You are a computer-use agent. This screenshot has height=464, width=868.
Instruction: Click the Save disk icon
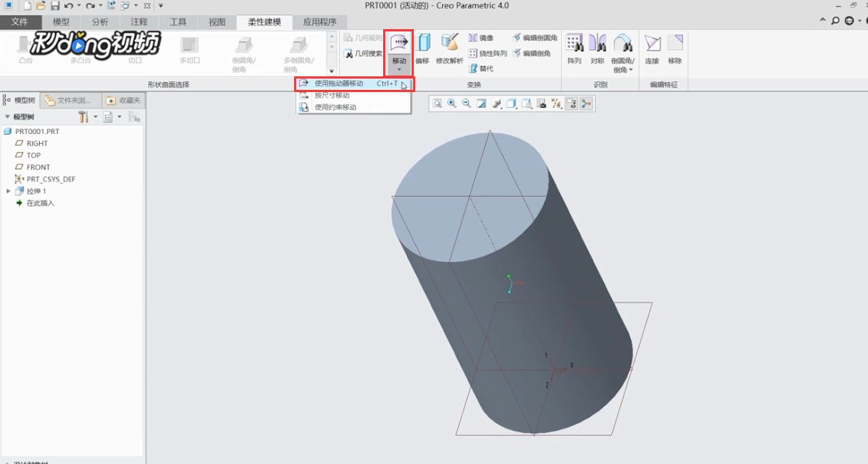(55, 5)
